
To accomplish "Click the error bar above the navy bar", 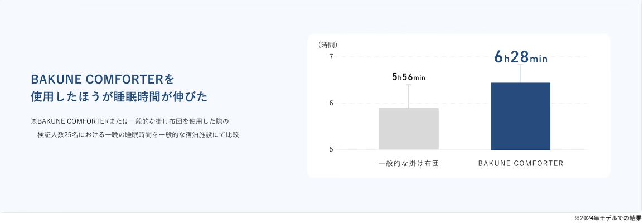I will coord(520,73).
